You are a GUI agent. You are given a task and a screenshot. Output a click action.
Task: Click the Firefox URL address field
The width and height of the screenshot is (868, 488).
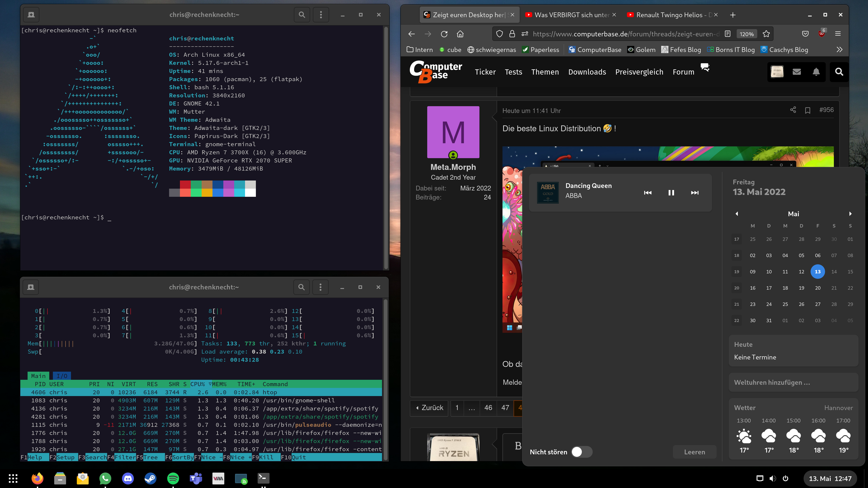[x=626, y=34]
